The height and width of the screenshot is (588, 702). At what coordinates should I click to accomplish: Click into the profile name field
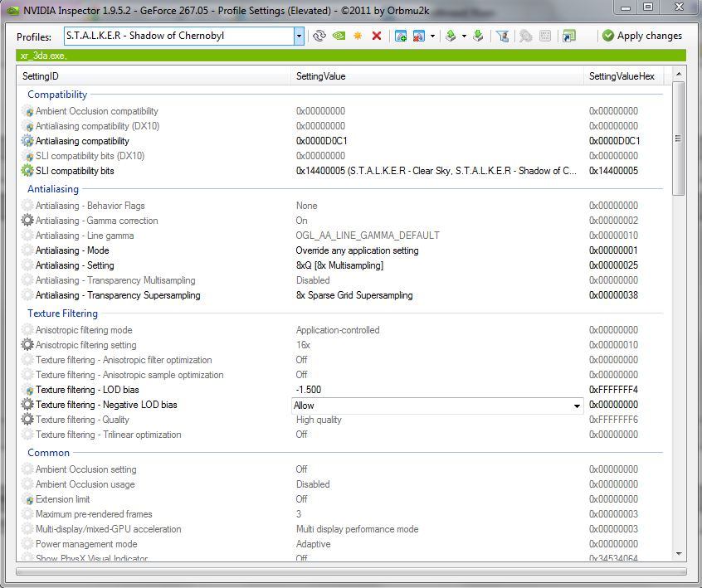(179, 36)
